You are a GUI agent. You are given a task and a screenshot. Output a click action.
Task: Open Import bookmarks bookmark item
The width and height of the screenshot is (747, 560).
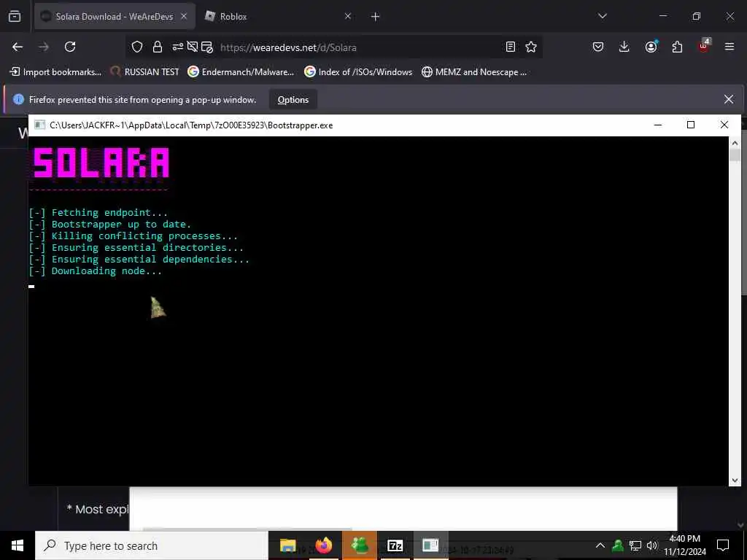pyautogui.click(x=55, y=72)
